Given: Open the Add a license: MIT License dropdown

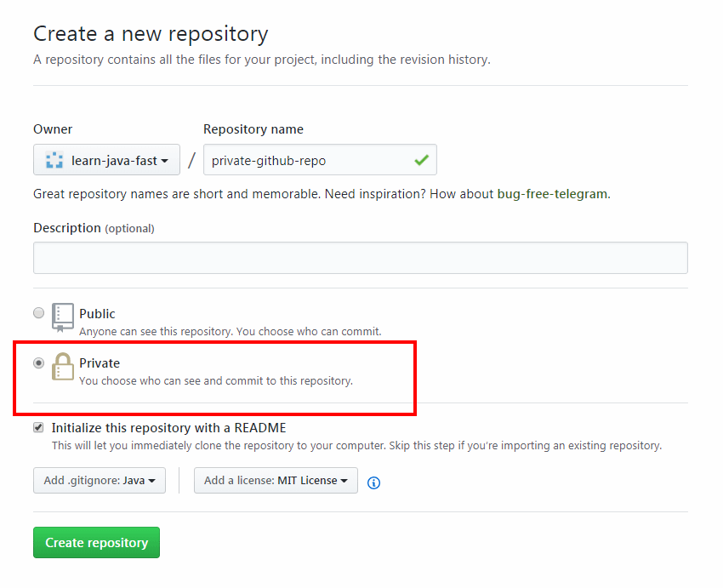Looking at the screenshot, I should click(x=276, y=480).
